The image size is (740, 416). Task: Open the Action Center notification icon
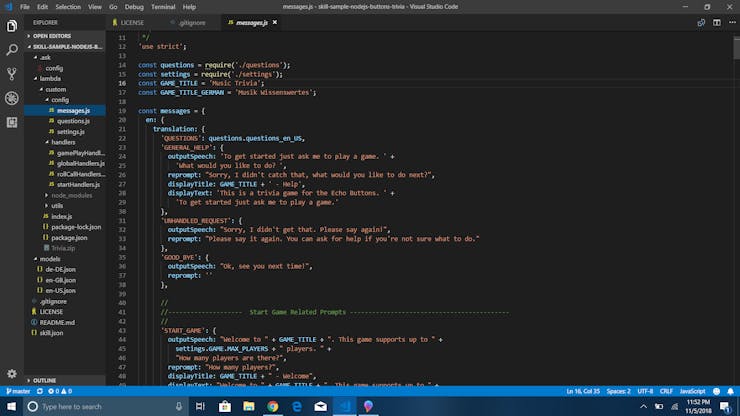point(726,407)
